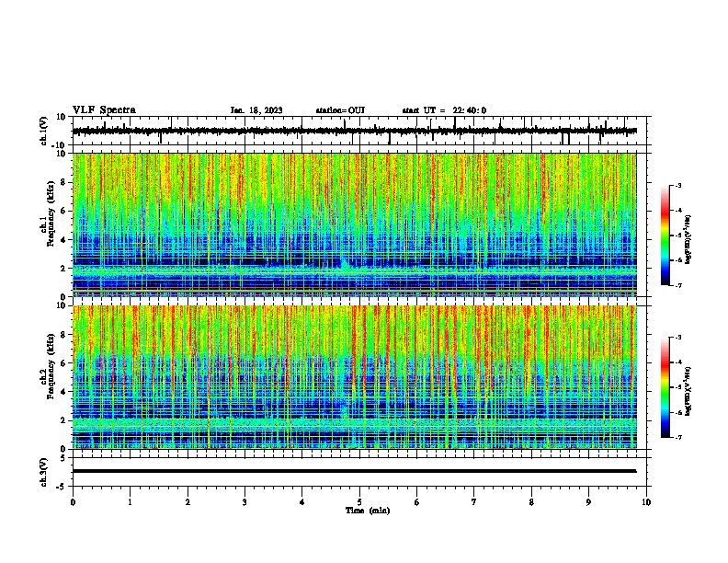Click the 'station=OUJ' label

point(340,110)
